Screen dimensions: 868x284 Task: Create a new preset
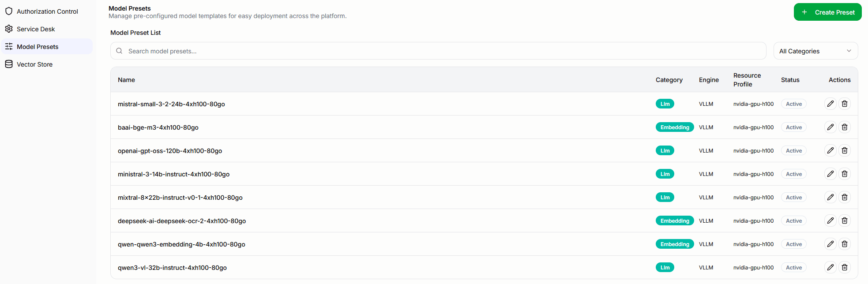coord(827,12)
